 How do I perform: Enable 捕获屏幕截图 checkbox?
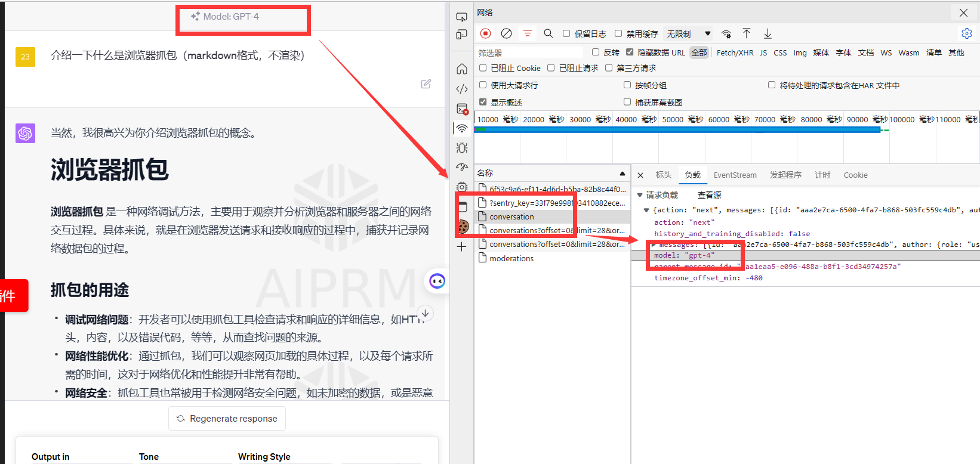pyautogui.click(x=627, y=102)
